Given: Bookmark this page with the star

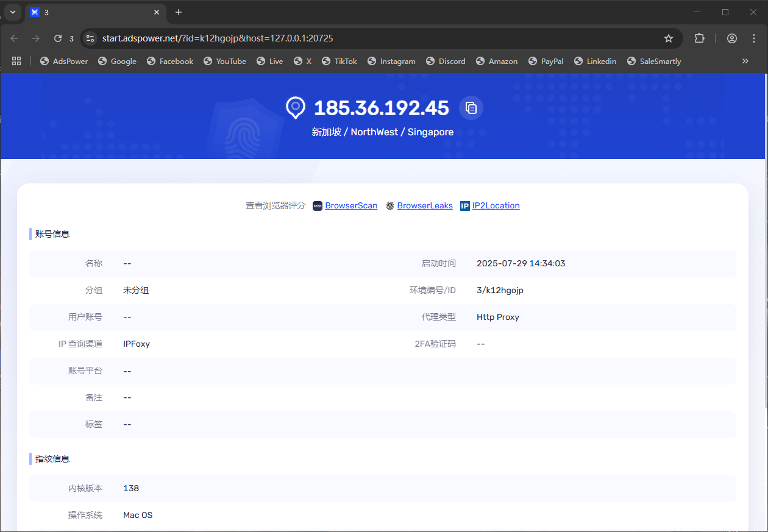Looking at the screenshot, I should coord(669,38).
